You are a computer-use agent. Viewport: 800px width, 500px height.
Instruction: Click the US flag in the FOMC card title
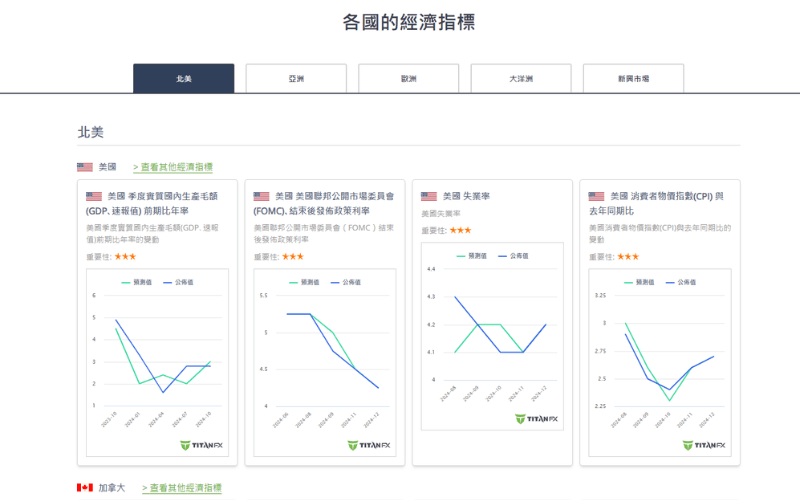pos(261,196)
